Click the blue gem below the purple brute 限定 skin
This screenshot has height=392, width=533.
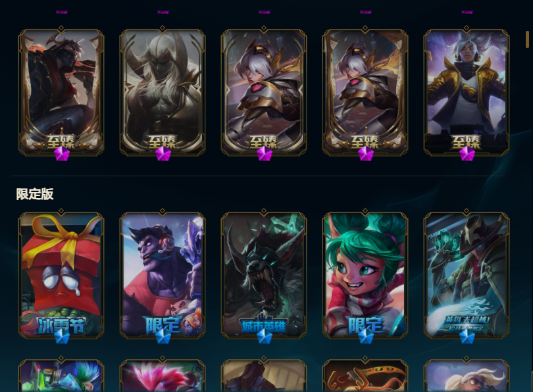click(163, 336)
